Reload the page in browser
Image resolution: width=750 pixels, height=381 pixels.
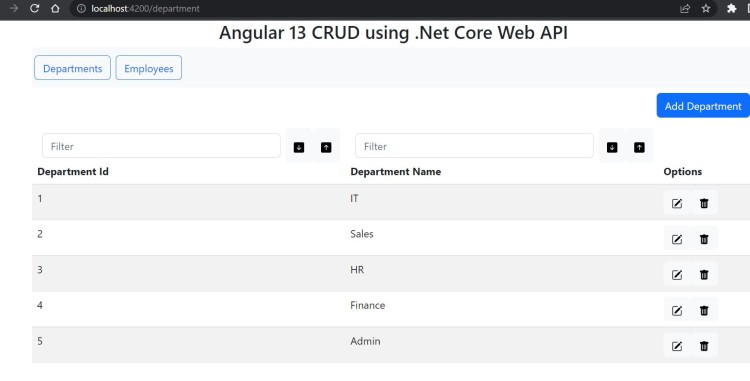click(34, 8)
